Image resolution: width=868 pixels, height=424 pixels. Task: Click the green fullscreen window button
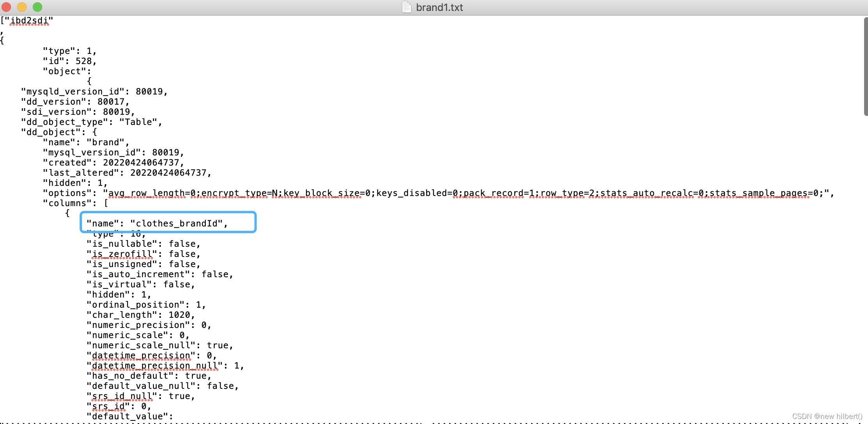click(x=37, y=7)
